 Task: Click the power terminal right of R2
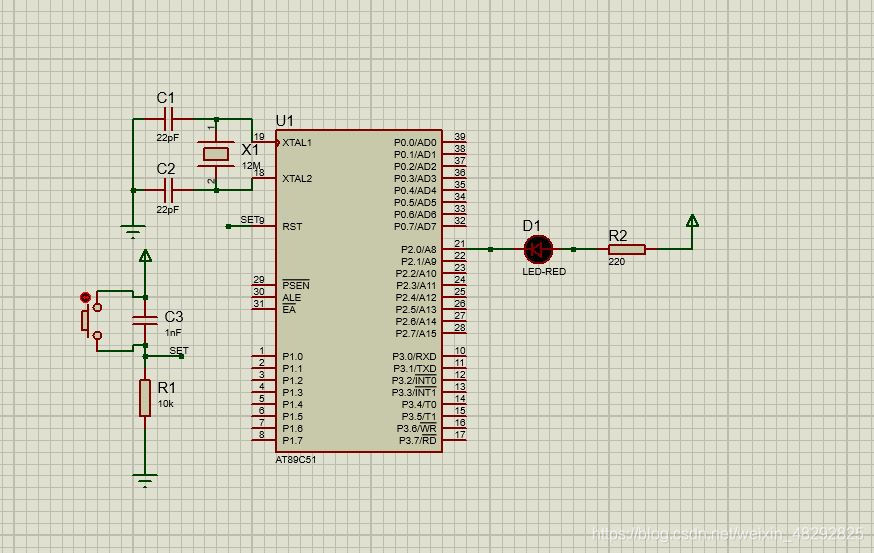tap(692, 220)
